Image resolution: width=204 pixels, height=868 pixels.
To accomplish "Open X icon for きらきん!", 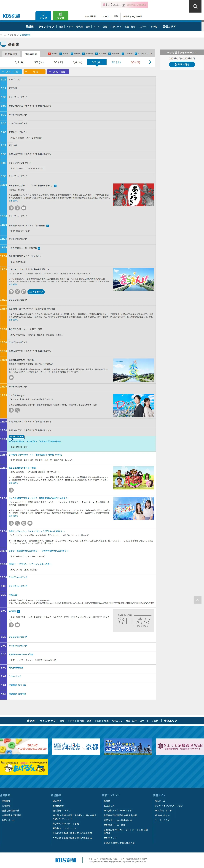I will point(17,292).
